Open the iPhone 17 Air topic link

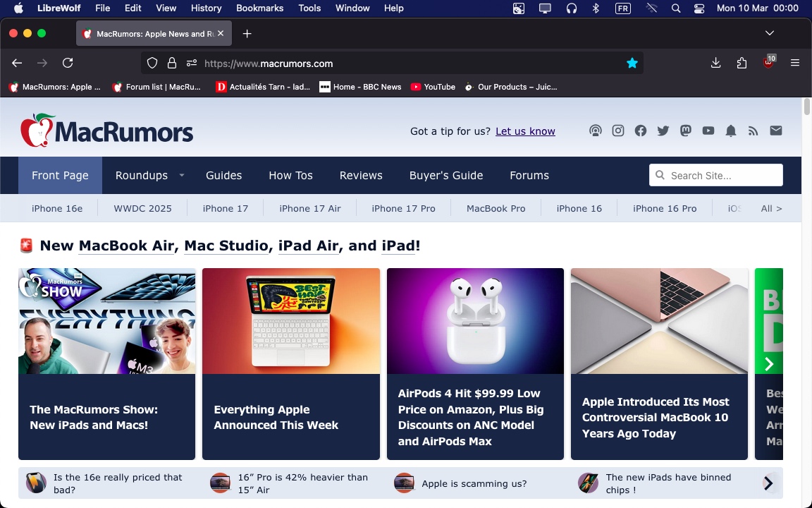(x=309, y=208)
